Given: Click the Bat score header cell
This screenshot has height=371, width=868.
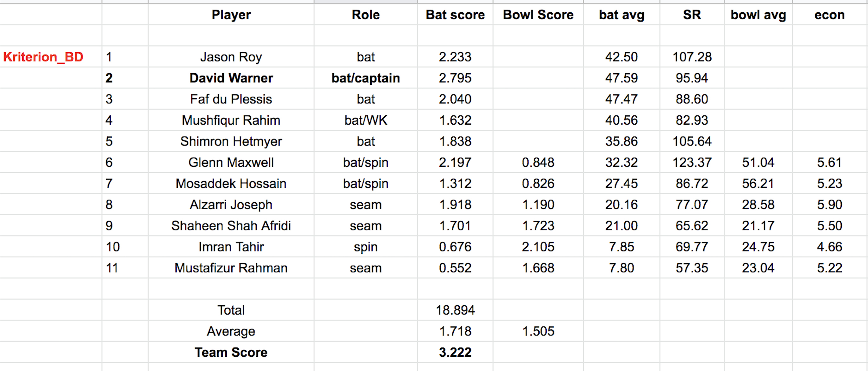Looking at the screenshot, I should click(x=455, y=15).
